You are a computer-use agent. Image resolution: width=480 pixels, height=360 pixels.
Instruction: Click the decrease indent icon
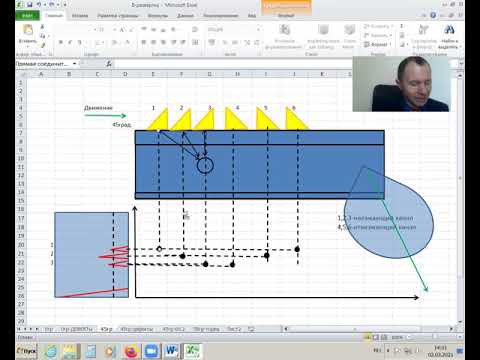[174, 42]
